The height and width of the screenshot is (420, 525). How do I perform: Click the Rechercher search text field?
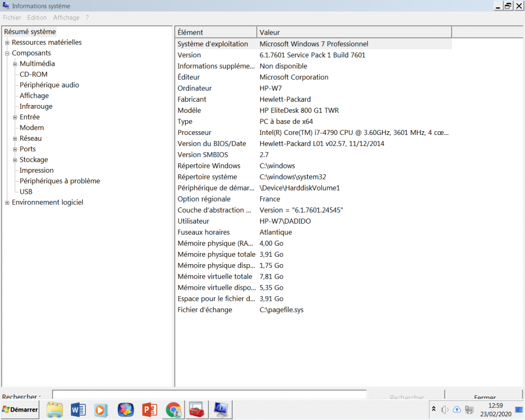(209, 395)
